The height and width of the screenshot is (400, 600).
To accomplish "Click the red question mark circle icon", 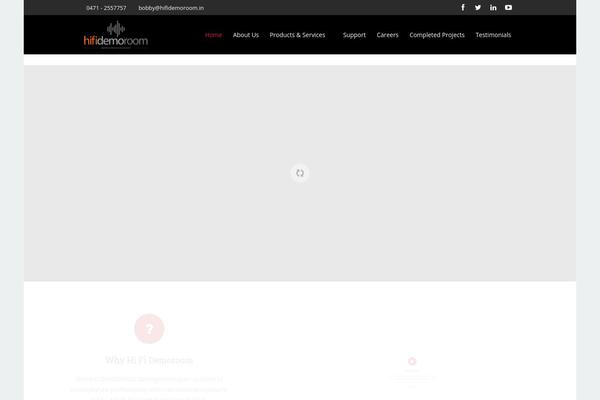I will coord(149,328).
